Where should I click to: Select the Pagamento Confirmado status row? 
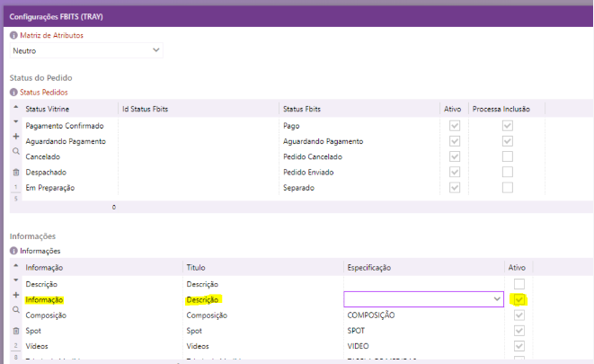pos(65,126)
